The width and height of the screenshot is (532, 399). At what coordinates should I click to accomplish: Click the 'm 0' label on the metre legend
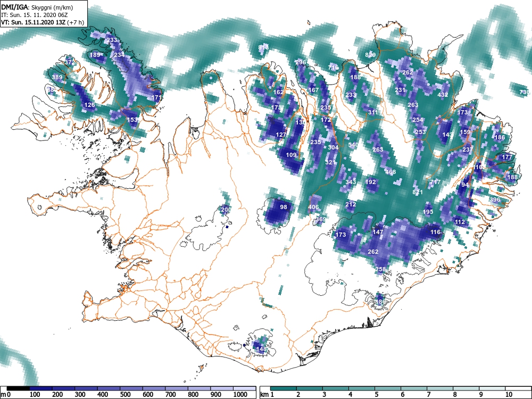(6, 395)
